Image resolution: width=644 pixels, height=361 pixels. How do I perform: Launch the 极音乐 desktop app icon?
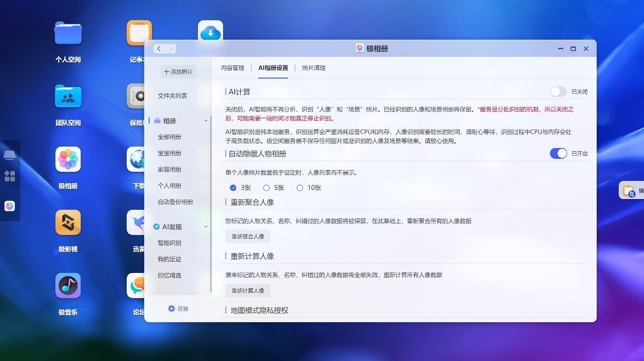coord(68,286)
